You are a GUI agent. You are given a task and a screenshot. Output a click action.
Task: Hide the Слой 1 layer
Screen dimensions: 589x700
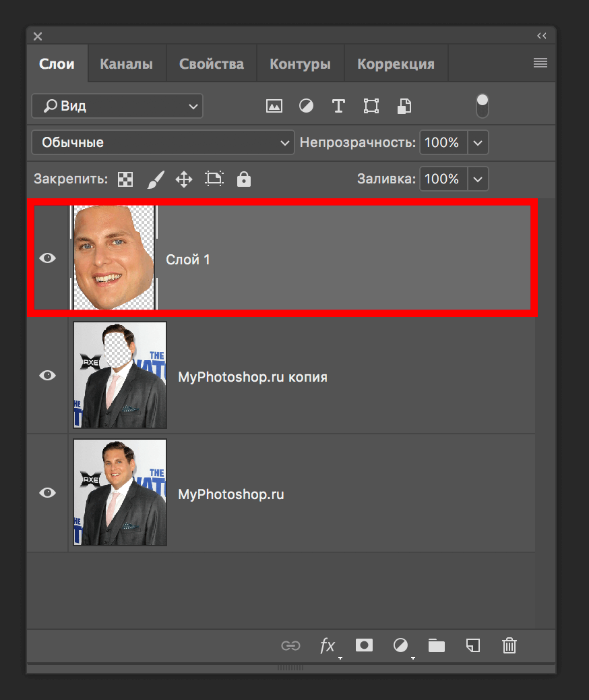click(x=47, y=258)
